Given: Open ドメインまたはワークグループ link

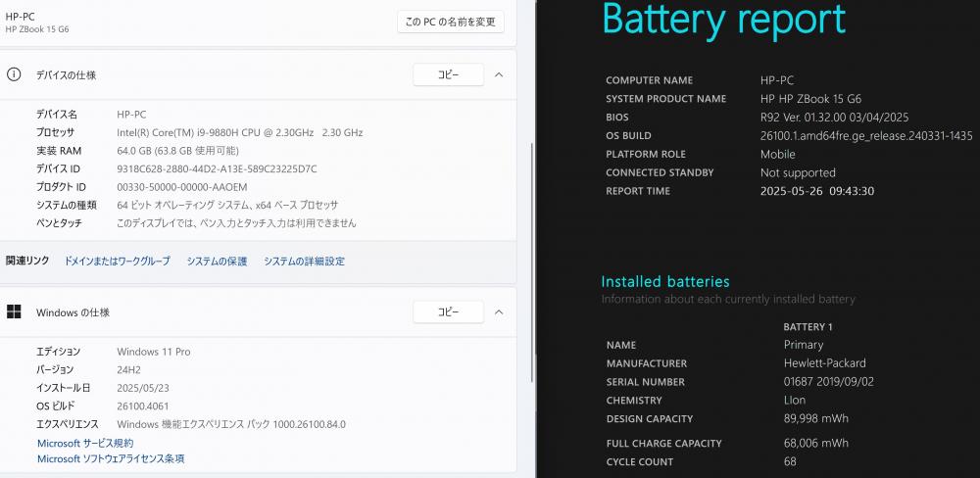Looking at the screenshot, I should [117, 262].
